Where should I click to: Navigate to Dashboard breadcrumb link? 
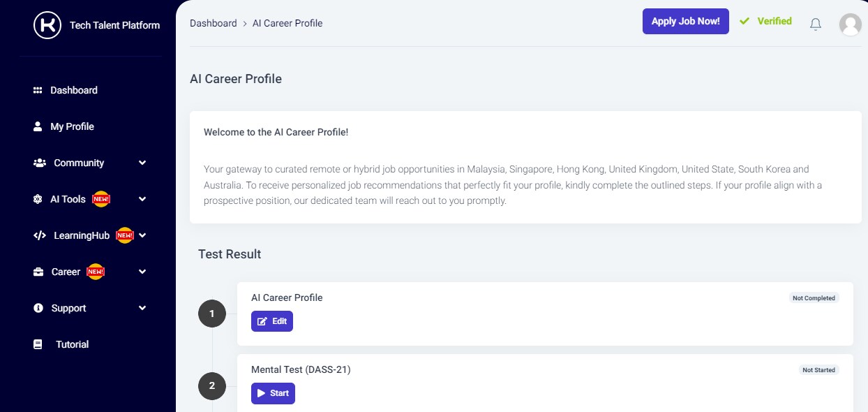point(214,23)
